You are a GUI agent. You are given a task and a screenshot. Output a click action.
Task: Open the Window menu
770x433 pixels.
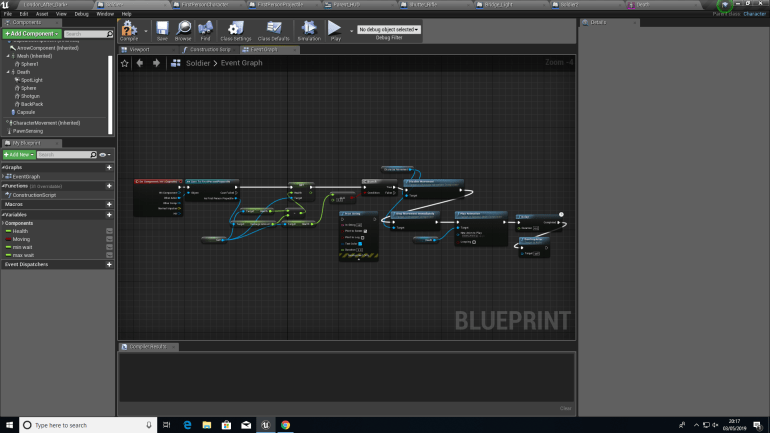[105, 14]
